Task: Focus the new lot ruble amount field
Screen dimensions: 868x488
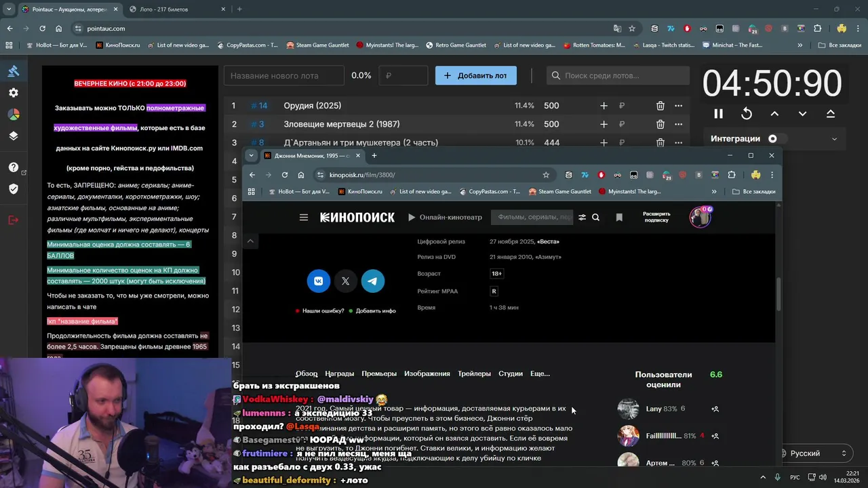Action: point(403,75)
